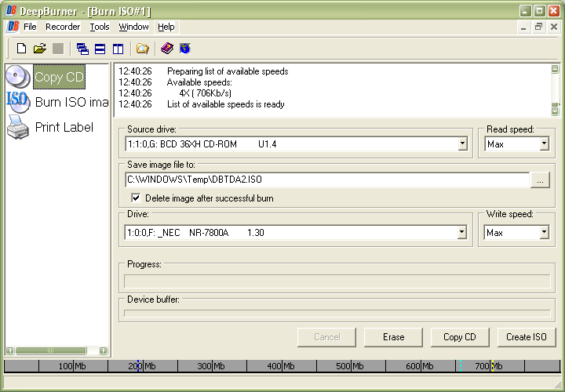The width and height of the screenshot is (565, 392).
Task: Tile windows vertically toolbar icon
Action: tap(118, 49)
